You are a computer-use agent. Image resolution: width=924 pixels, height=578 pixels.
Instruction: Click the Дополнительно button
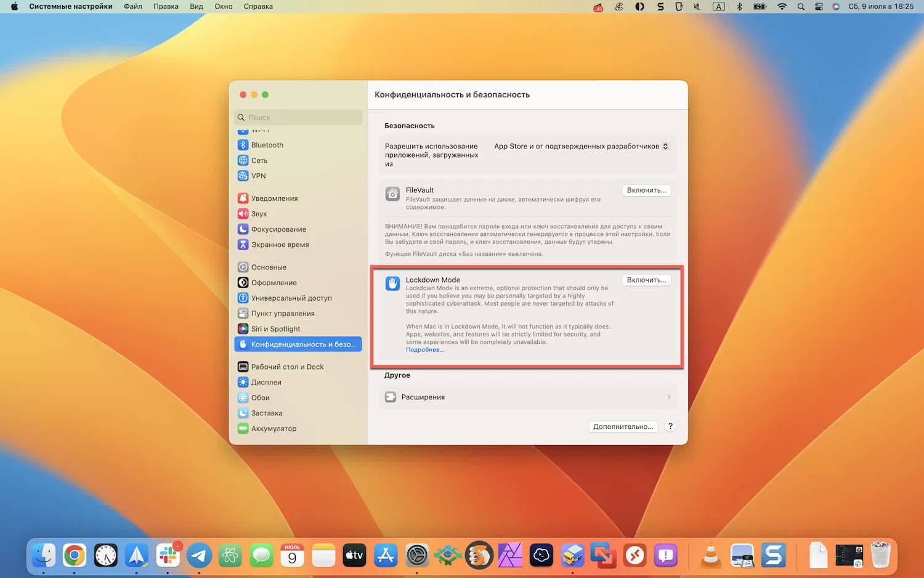[623, 426]
